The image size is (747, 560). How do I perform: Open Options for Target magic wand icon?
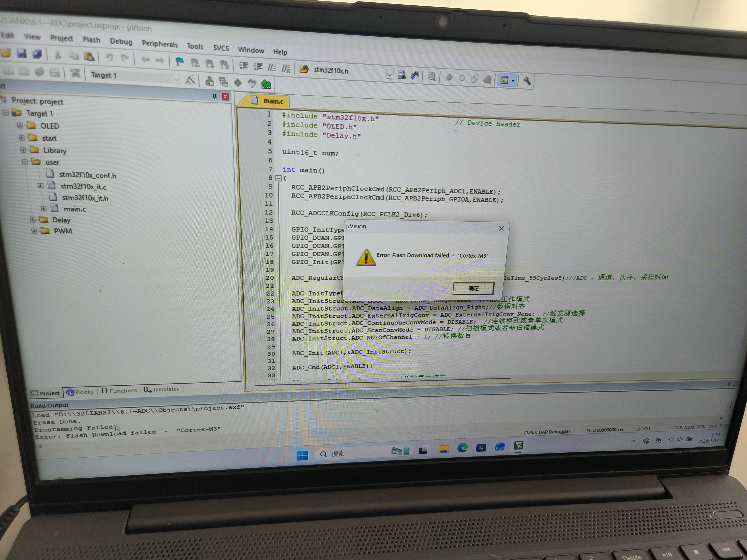[190, 80]
